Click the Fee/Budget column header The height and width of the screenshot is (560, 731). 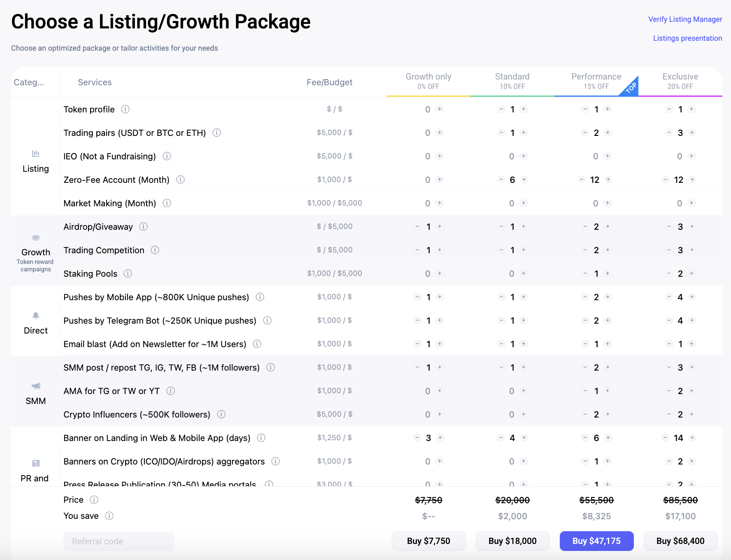point(329,82)
